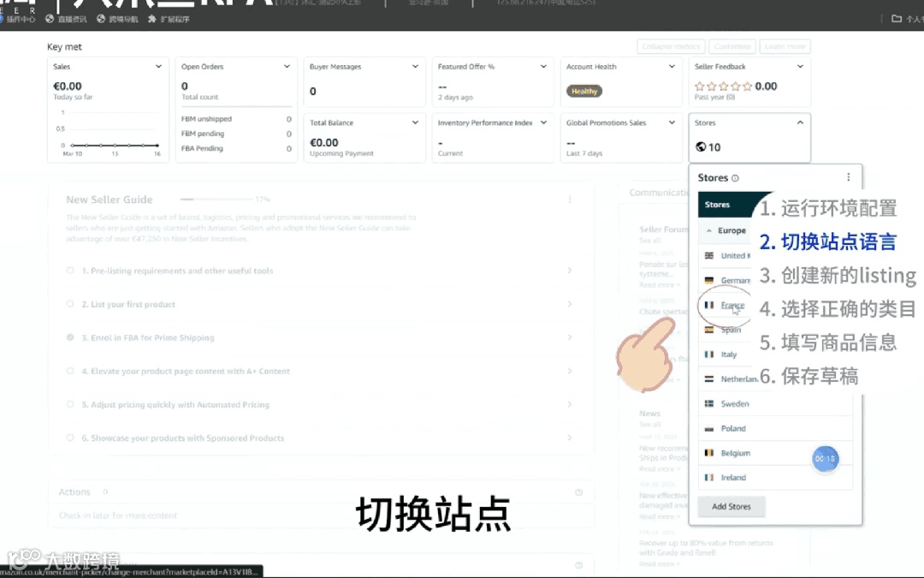Open New Seller Guide three-dot menu

click(x=570, y=200)
